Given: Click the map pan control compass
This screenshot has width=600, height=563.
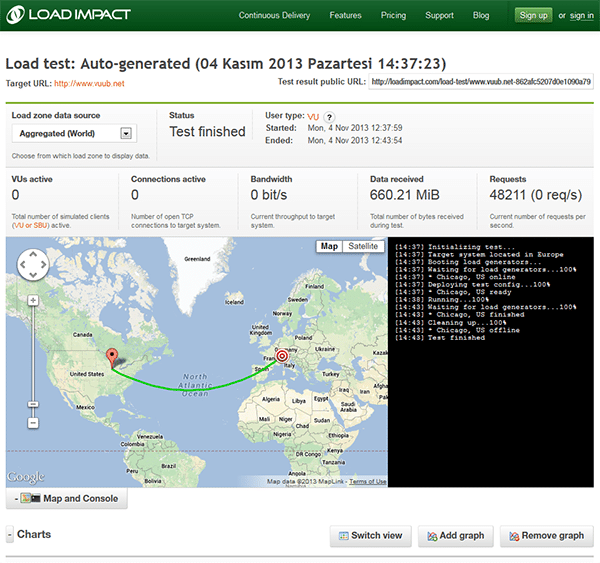Looking at the screenshot, I should tap(33, 265).
